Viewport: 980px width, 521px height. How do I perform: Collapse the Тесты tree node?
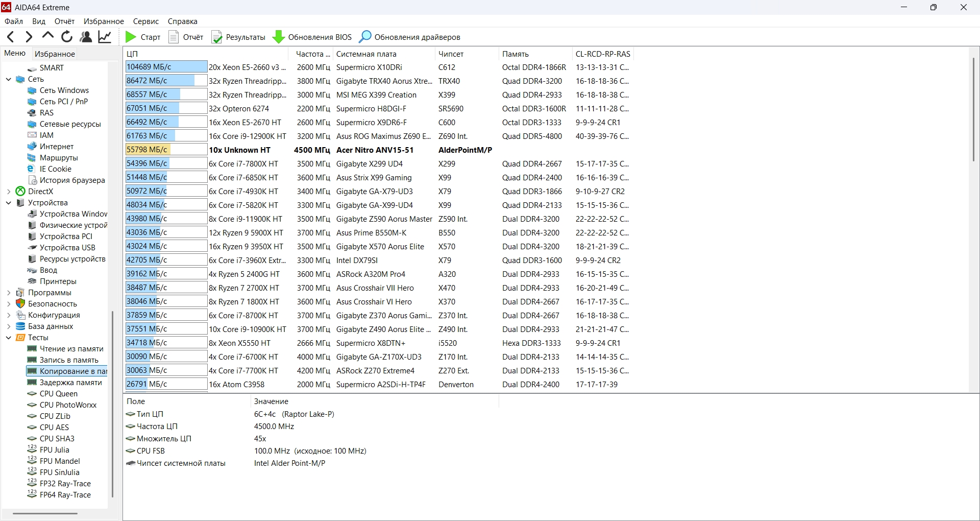click(x=9, y=338)
